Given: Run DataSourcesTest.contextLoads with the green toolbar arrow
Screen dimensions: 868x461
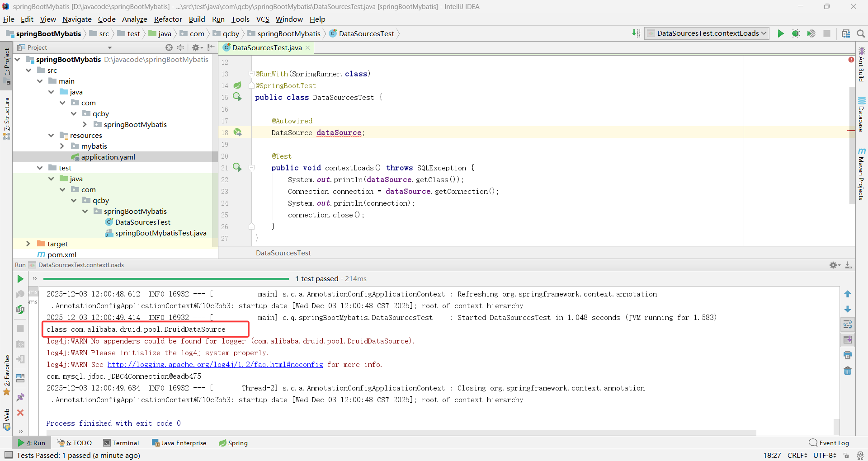Looking at the screenshot, I should coord(780,33).
